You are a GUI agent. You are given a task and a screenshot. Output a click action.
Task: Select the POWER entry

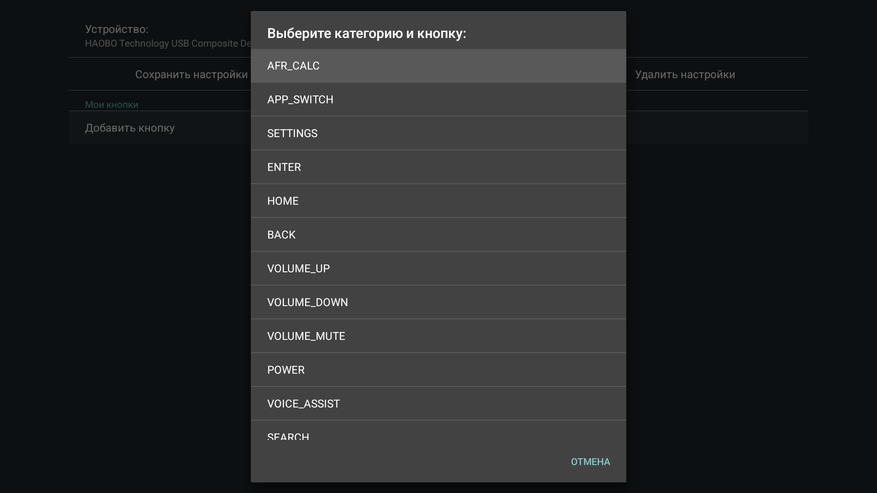438,370
